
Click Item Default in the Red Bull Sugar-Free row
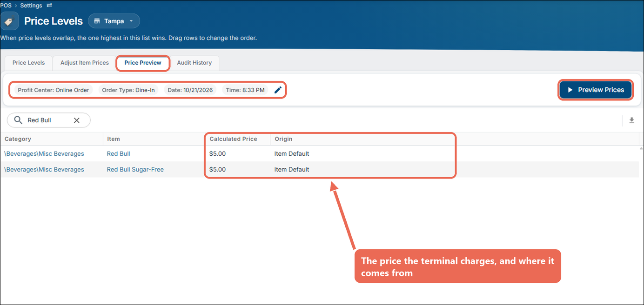point(292,170)
